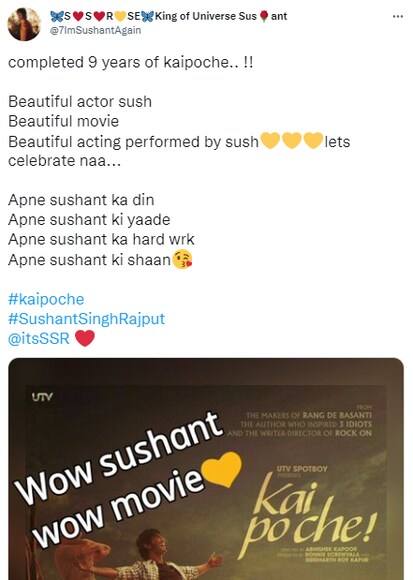Viewport: 413px width, 580px height.
Task: Open the #SushantSinghRajput hashtag
Action: [x=87, y=318]
